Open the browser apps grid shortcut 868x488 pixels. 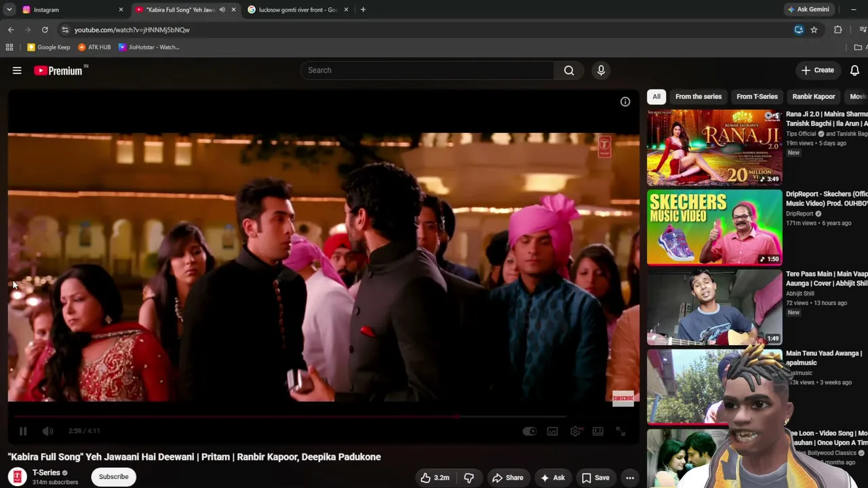[x=9, y=47]
